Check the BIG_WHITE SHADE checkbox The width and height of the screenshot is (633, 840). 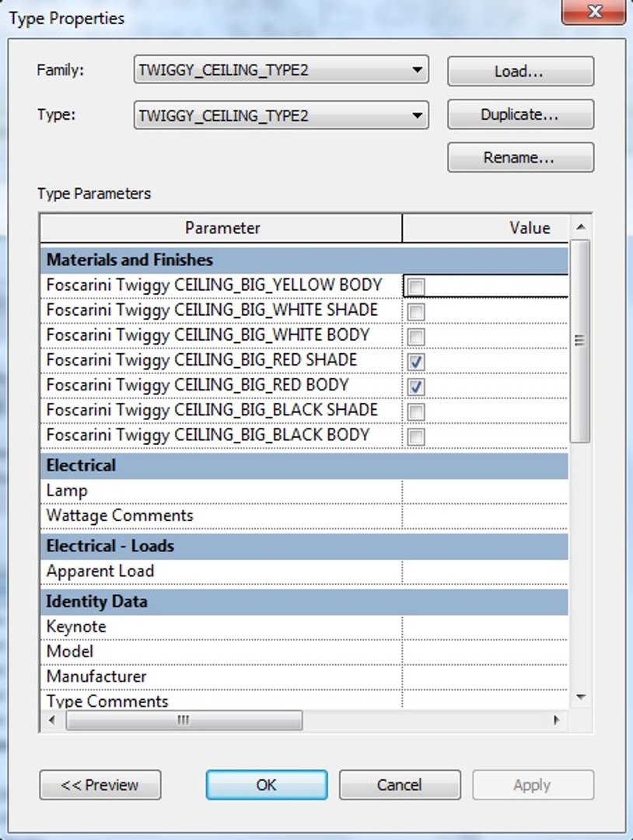pos(417,312)
